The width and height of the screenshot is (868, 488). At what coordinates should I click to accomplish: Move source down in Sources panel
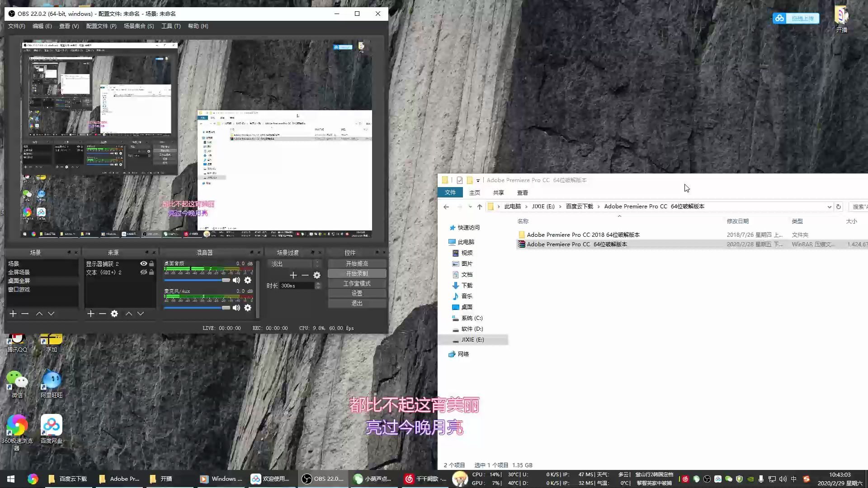pyautogui.click(x=141, y=314)
